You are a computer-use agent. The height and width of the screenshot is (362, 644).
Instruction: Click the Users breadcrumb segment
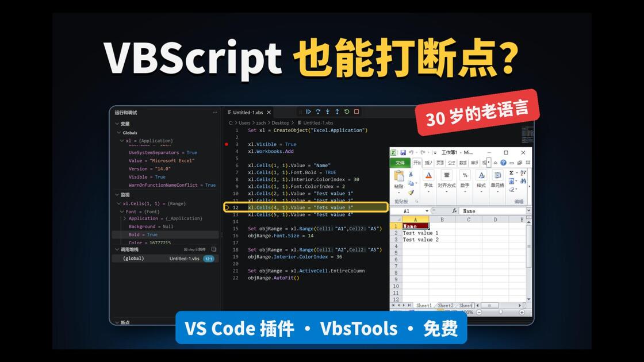244,123
